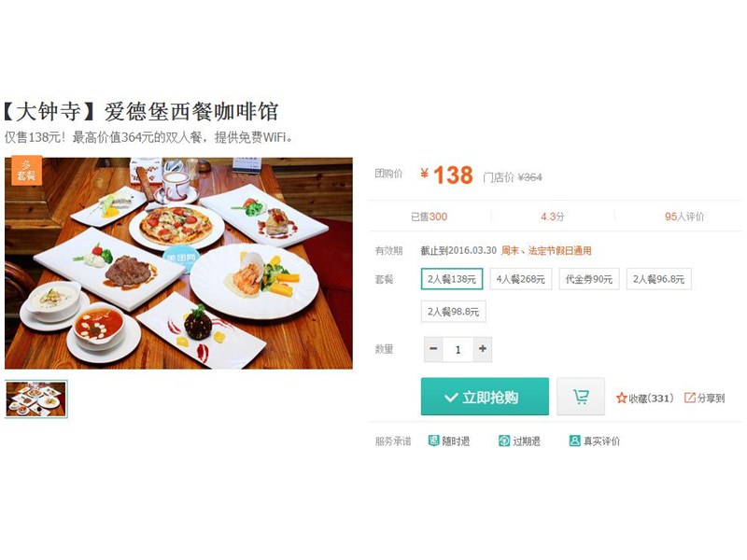Decrease quantity with the minus button
Image resolution: width=747 pixels, height=560 pixels.
pos(433,349)
